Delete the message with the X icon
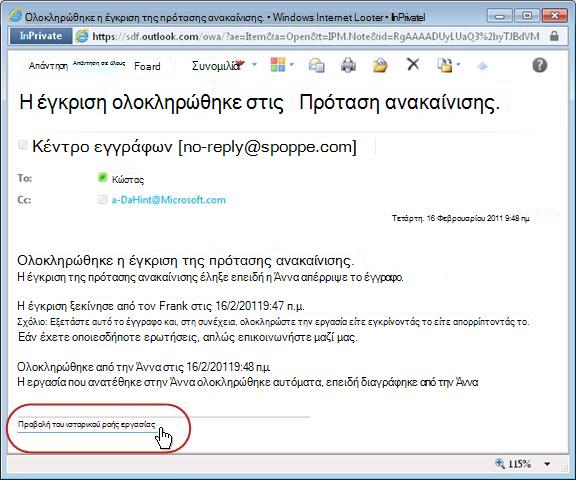 tap(413, 65)
